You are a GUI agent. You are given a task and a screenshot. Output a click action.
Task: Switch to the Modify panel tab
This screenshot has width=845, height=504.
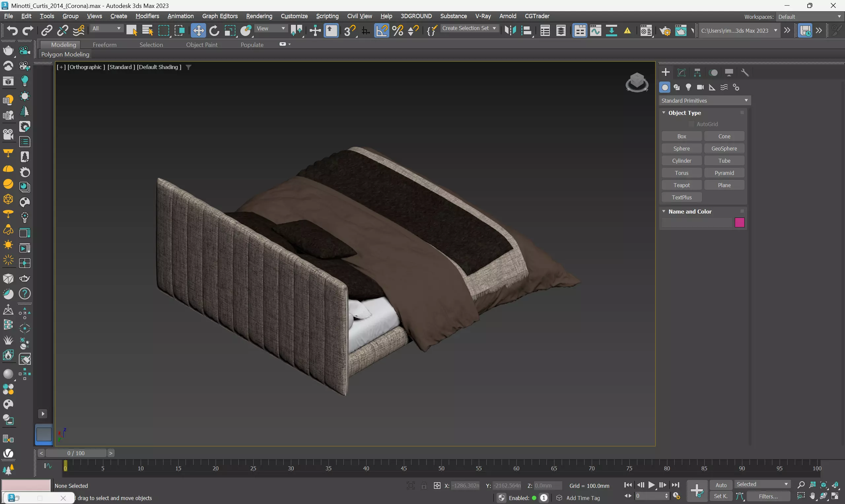[682, 72]
